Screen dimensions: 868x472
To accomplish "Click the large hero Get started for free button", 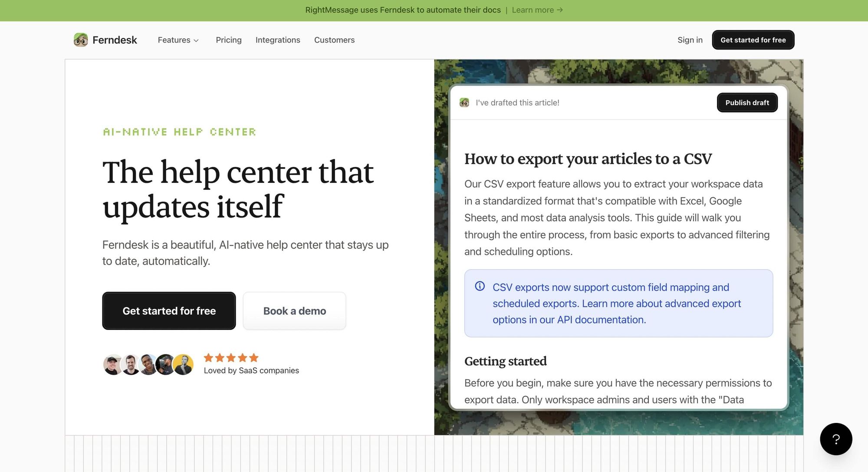I will tap(169, 311).
